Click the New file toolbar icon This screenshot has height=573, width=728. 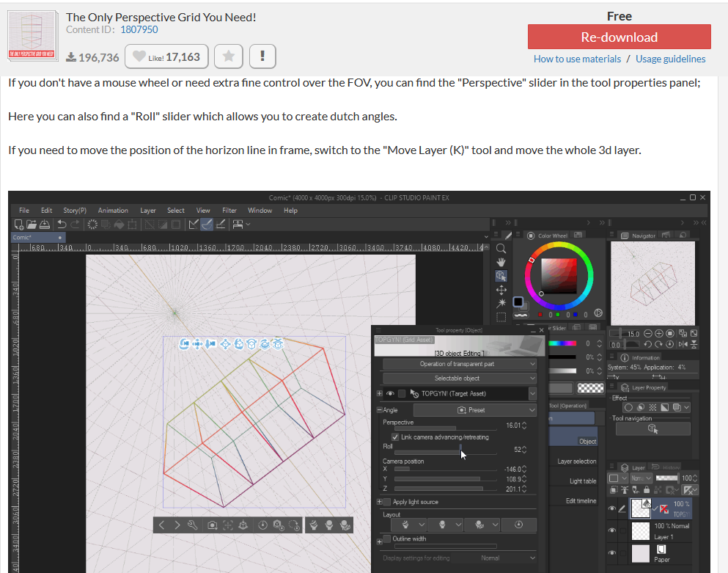click(19, 225)
